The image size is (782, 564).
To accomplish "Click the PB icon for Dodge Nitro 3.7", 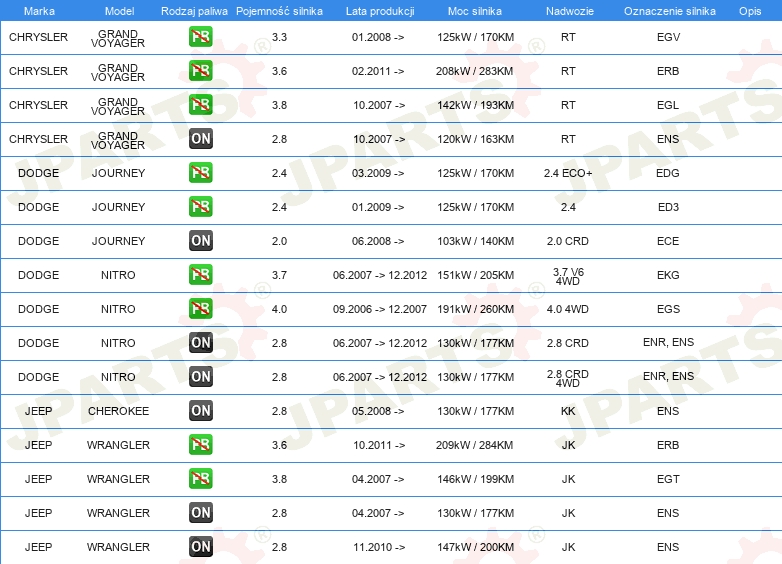I will 201,276.
